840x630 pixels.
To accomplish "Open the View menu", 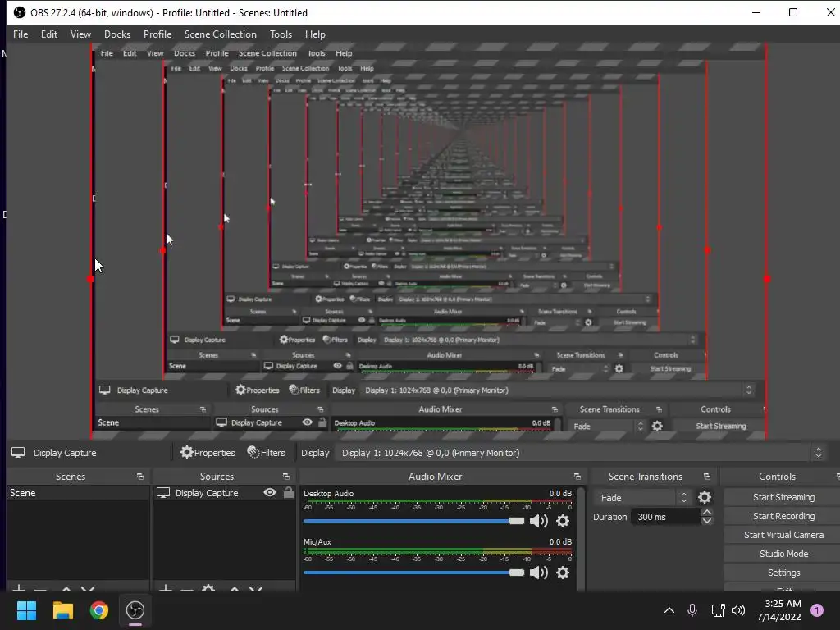I will [80, 34].
